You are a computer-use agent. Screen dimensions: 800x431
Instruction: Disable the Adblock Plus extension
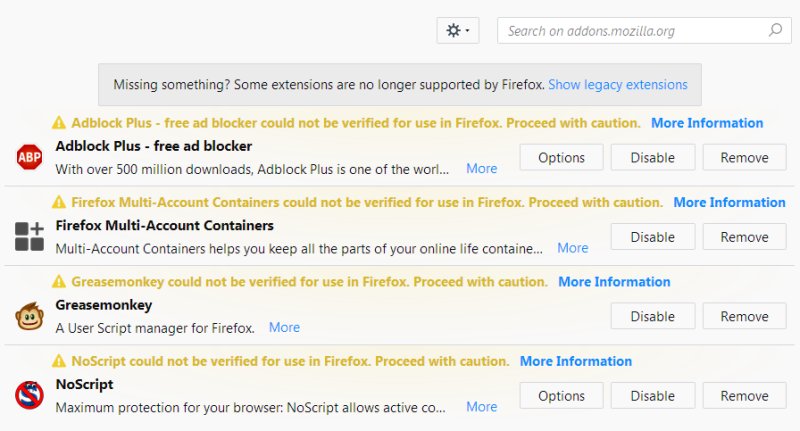click(x=652, y=158)
